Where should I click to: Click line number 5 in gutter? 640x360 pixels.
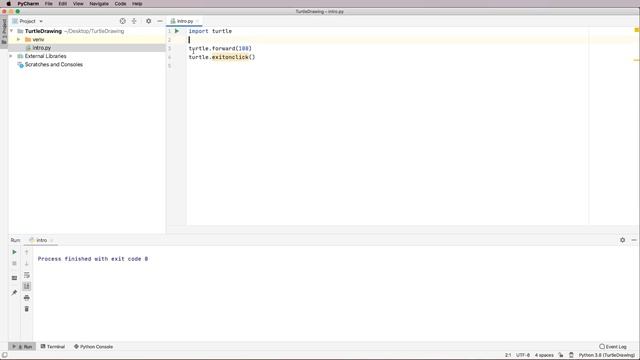169,66
